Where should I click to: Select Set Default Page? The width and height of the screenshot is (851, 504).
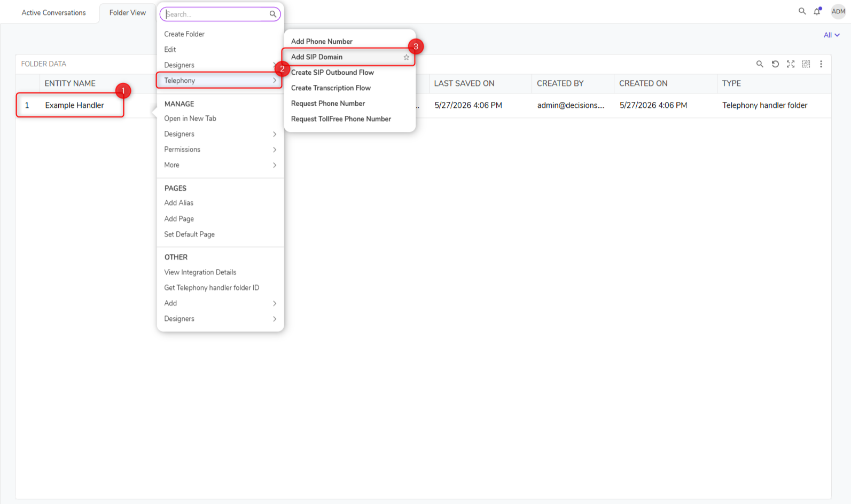tap(190, 234)
